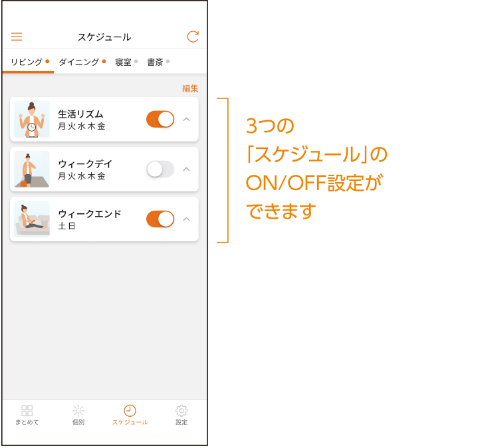484x448 pixels.
Task: Tap the refresh icon in header
Action: coord(193,37)
